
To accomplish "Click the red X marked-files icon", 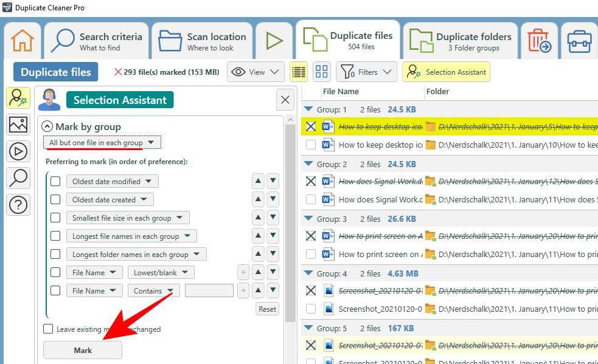I will pos(118,72).
